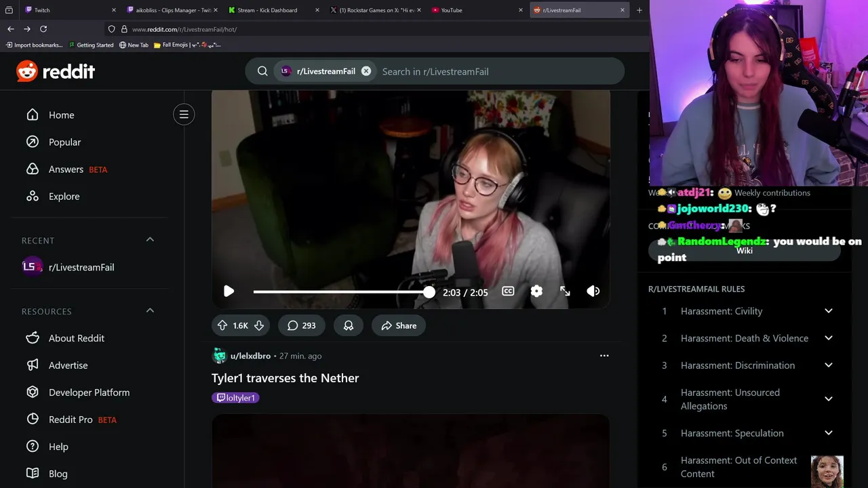Downvote the post with 1.6K votes

[258, 326]
